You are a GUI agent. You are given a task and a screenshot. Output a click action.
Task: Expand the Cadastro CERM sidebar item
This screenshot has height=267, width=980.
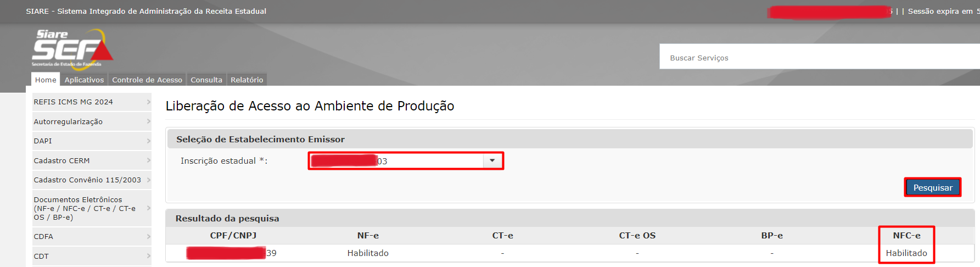coord(91,160)
